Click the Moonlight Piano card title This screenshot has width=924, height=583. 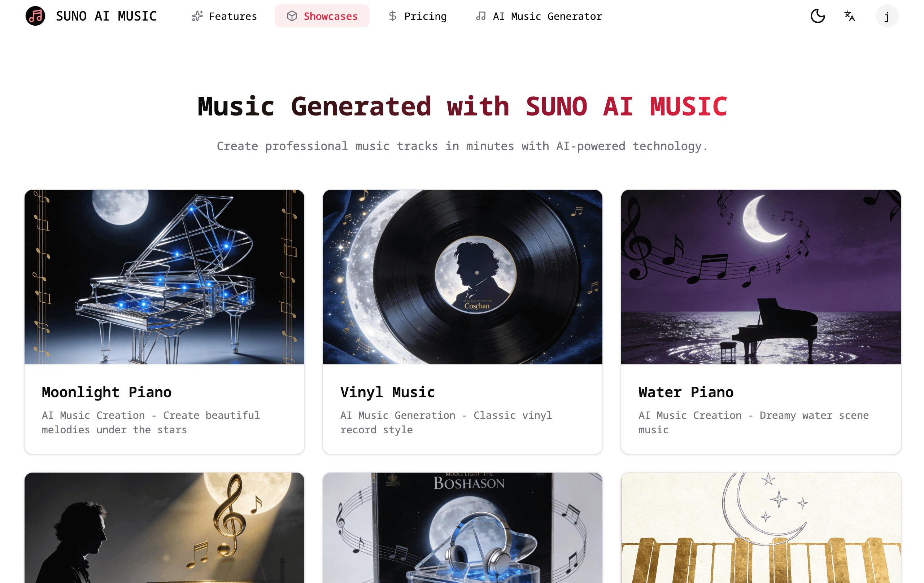click(x=107, y=393)
